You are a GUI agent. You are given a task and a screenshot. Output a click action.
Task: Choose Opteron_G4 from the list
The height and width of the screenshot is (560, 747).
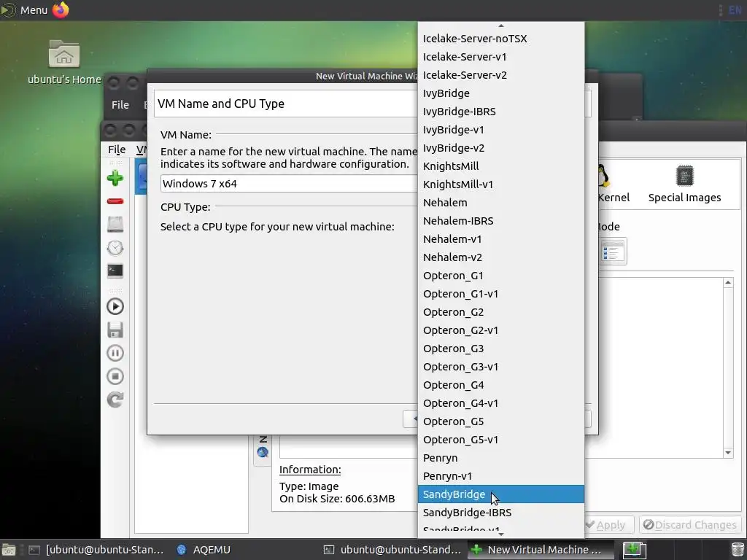500,385
